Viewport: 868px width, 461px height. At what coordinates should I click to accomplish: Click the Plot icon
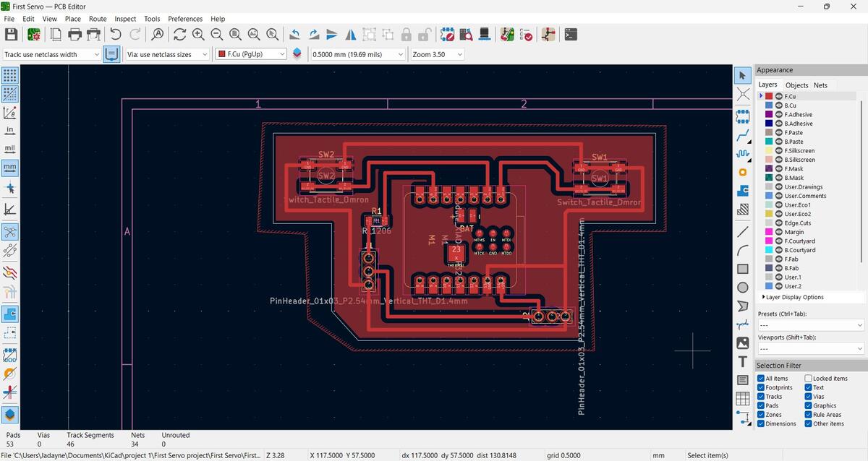point(93,34)
